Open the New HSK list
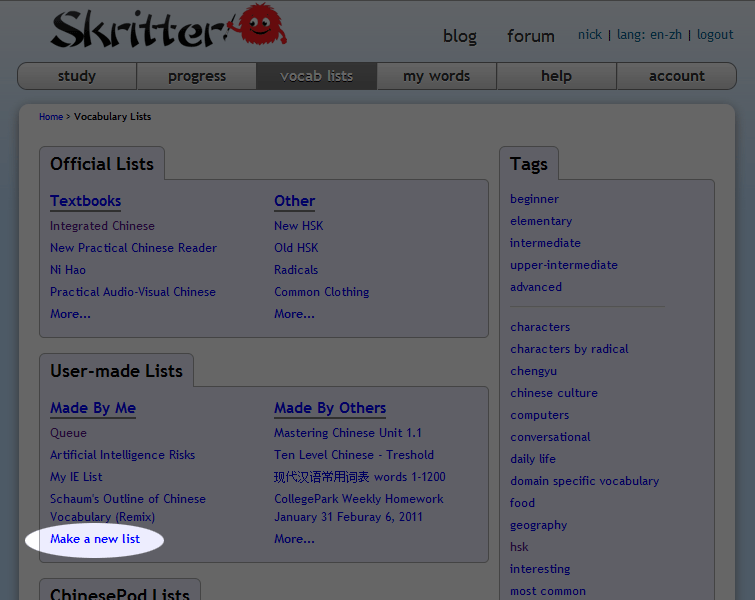755x600 pixels. 298,226
